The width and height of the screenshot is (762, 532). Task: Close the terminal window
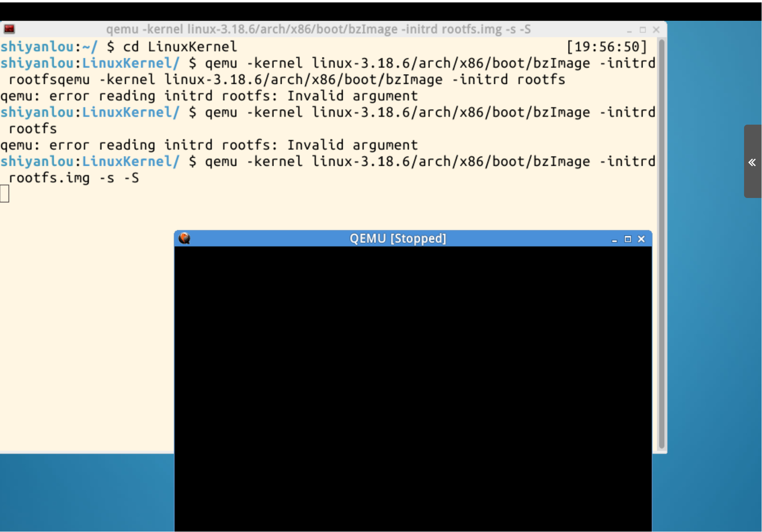pyautogui.click(x=656, y=30)
